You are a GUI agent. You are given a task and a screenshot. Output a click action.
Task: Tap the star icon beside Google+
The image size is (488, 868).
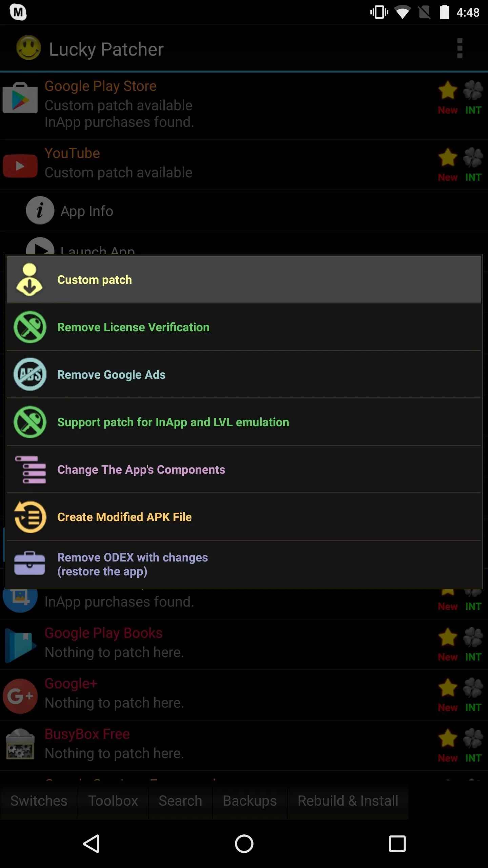(448, 688)
